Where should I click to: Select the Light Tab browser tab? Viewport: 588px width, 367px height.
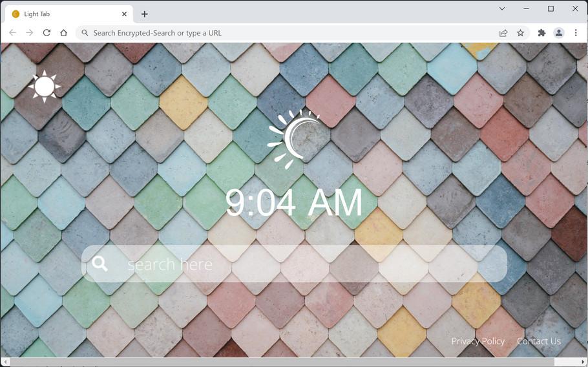click(69, 14)
